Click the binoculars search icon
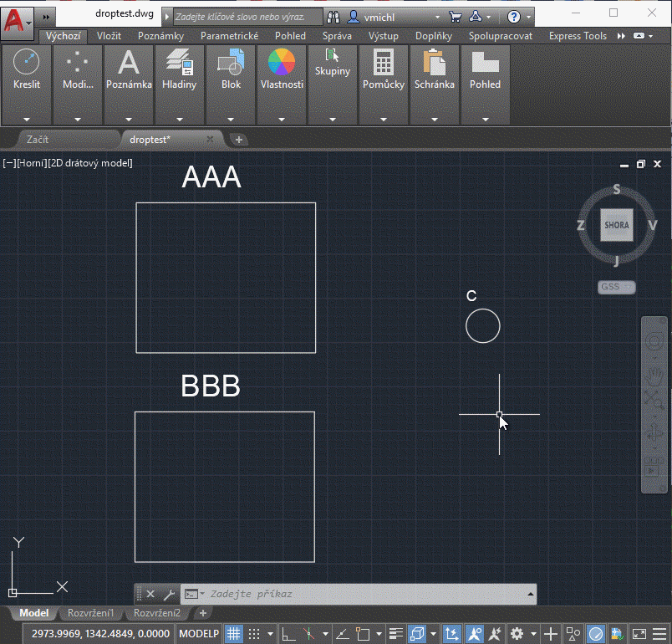This screenshot has width=672, height=644. pyautogui.click(x=333, y=18)
